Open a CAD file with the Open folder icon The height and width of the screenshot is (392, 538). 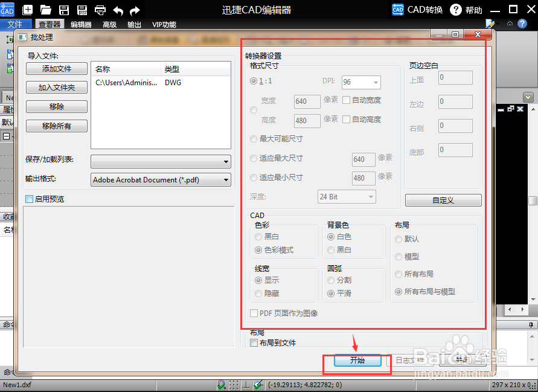tap(45, 10)
